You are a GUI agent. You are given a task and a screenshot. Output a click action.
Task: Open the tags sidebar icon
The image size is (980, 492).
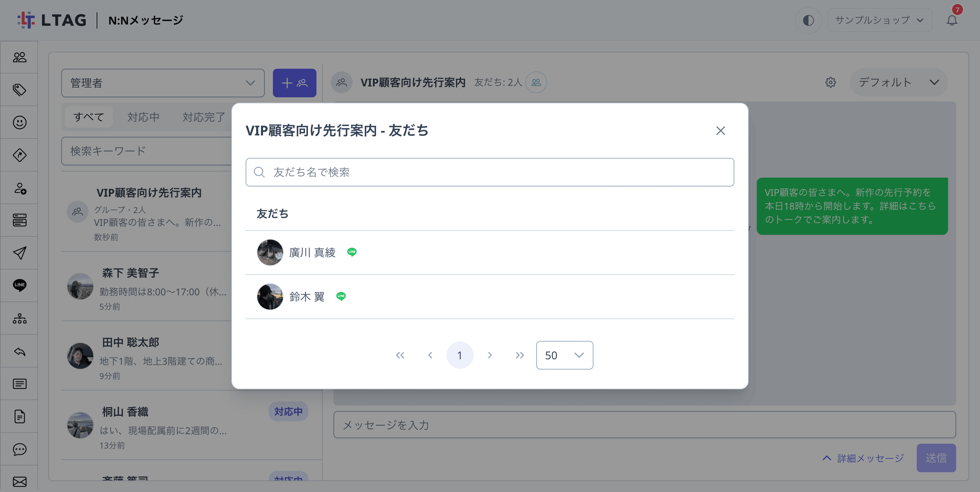click(x=19, y=90)
